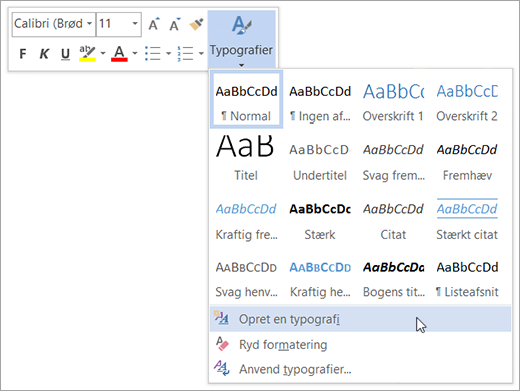Open the Calibri font name combo box

54,24
